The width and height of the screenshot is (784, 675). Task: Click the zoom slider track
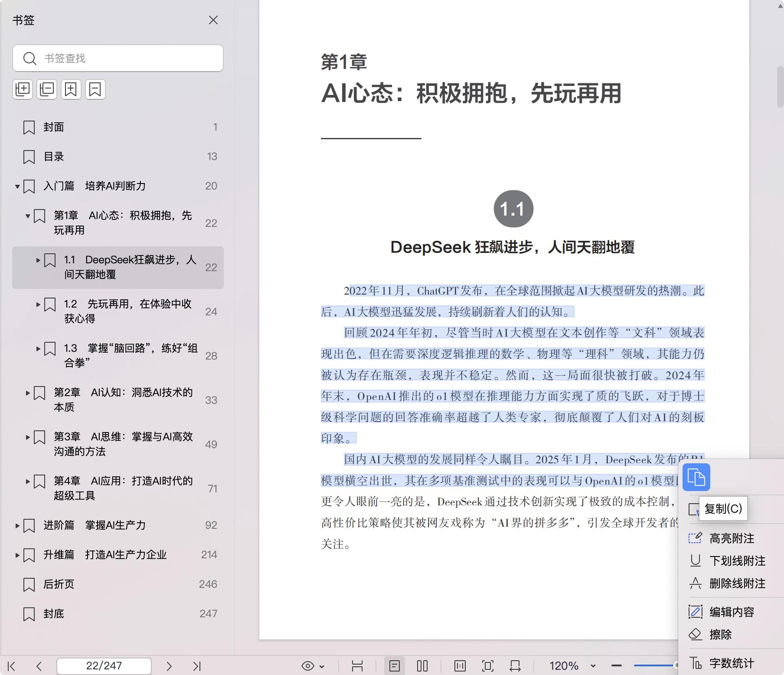click(653, 665)
